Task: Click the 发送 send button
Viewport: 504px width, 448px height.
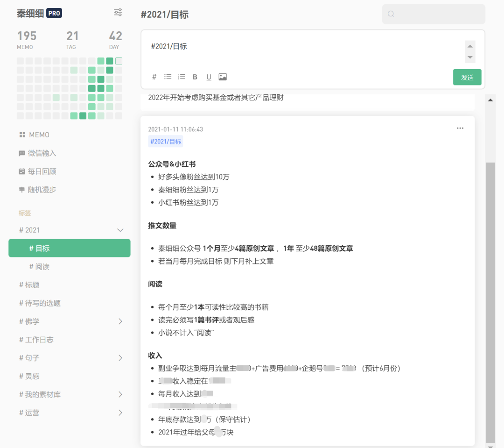Action: [467, 77]
